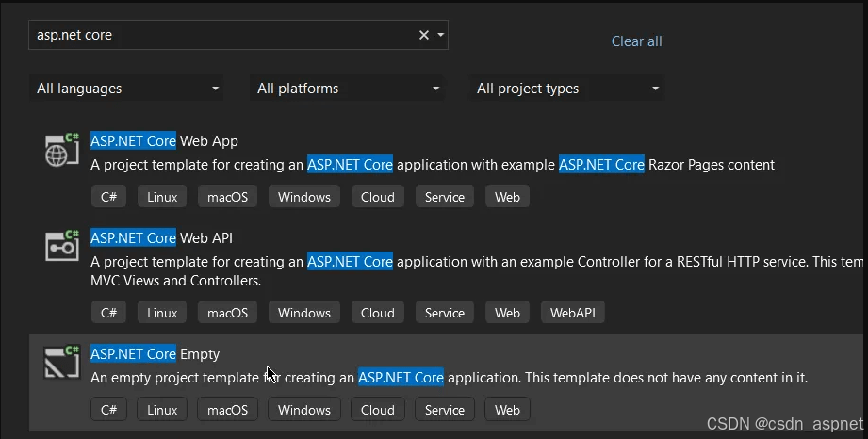
Task: Click the Windows tag under Web API
Action: (x=304, y=313)
